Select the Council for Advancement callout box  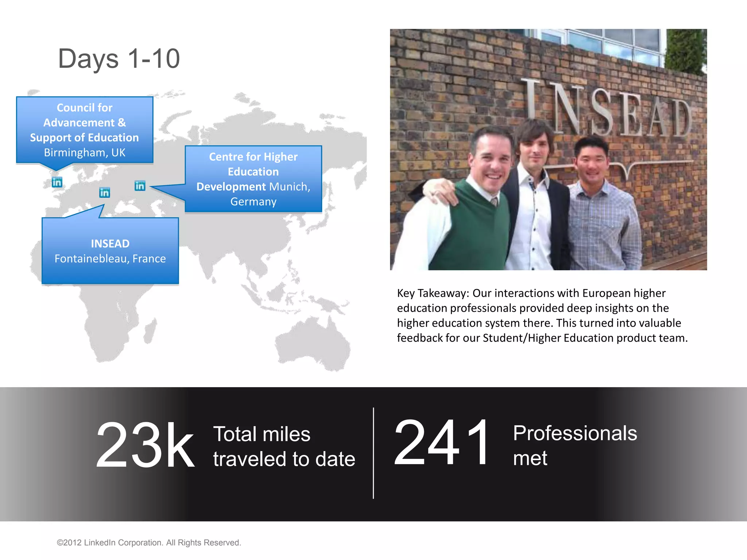pos(85,130)
